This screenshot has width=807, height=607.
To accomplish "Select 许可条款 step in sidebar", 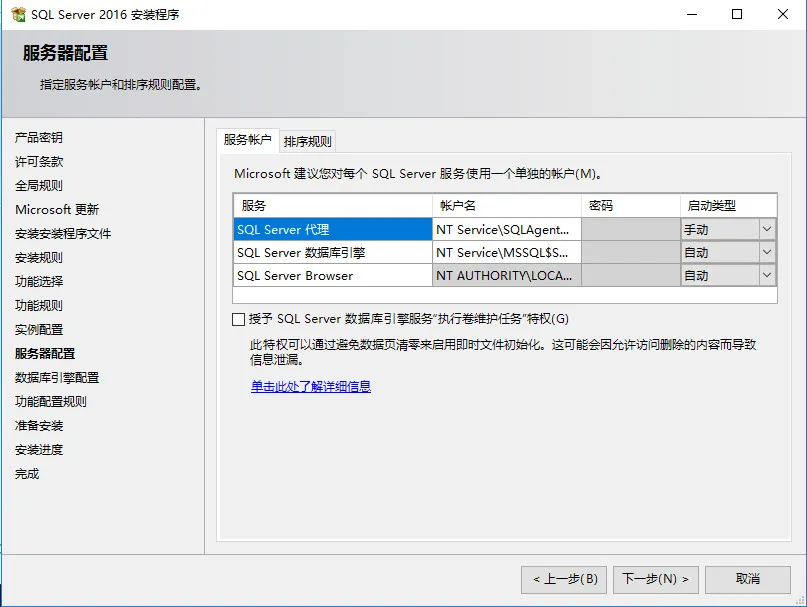I will click(39, 162).
